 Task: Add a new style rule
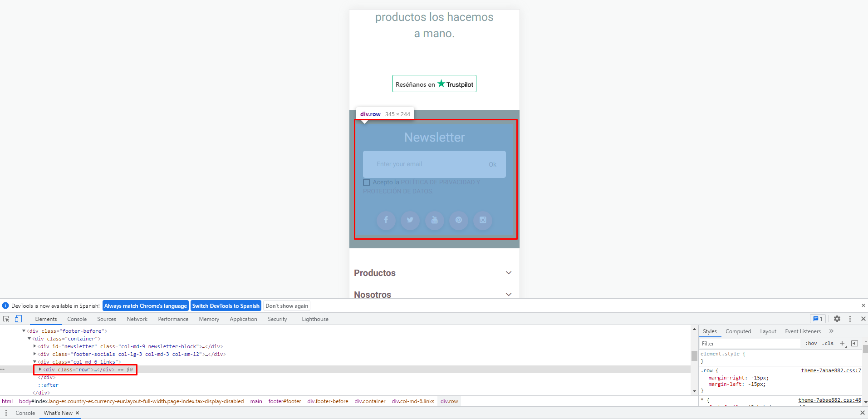tap(843, 344)
